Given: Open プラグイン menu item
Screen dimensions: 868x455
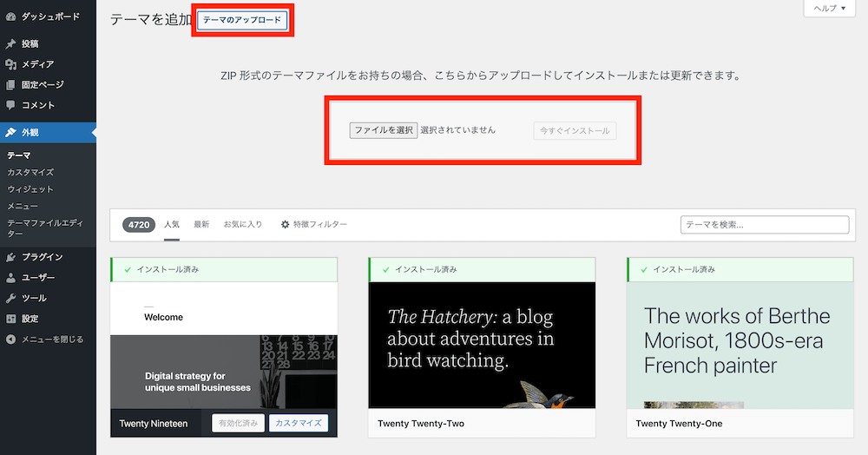Looking at the screenshot, I should [48, 257].
